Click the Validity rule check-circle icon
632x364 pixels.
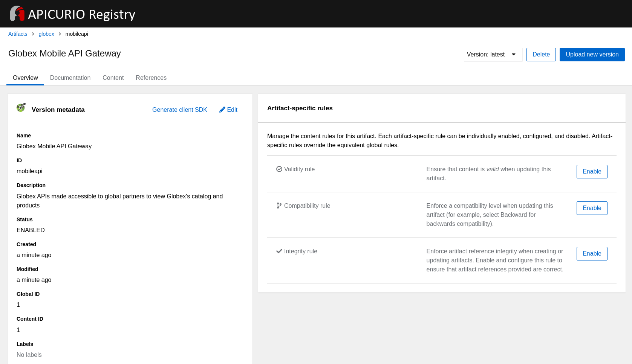point(279,169)
